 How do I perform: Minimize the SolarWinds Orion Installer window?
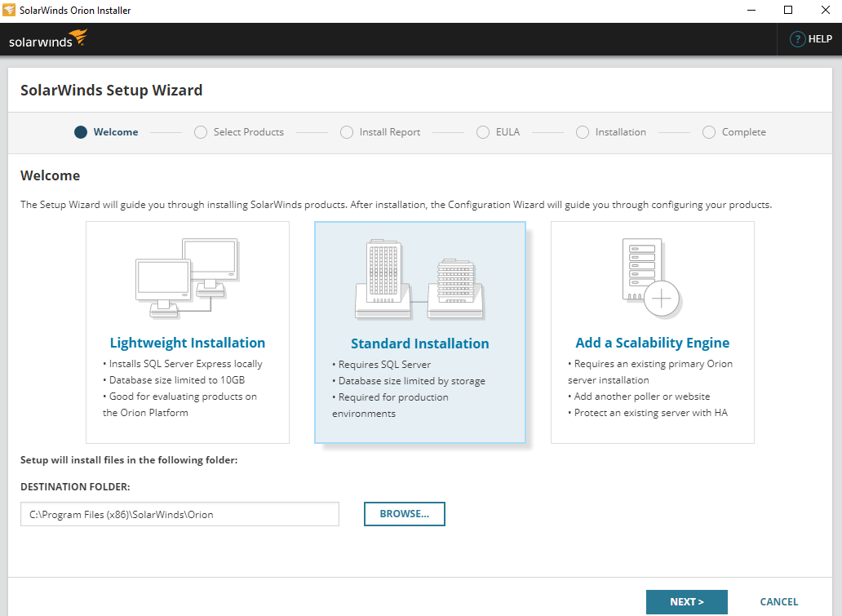[751, 11]
